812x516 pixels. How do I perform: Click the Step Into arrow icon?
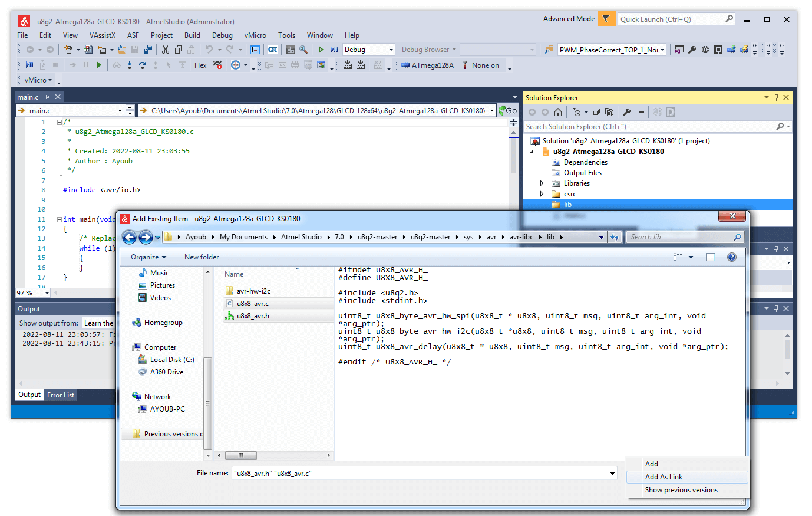pos(130,65)
